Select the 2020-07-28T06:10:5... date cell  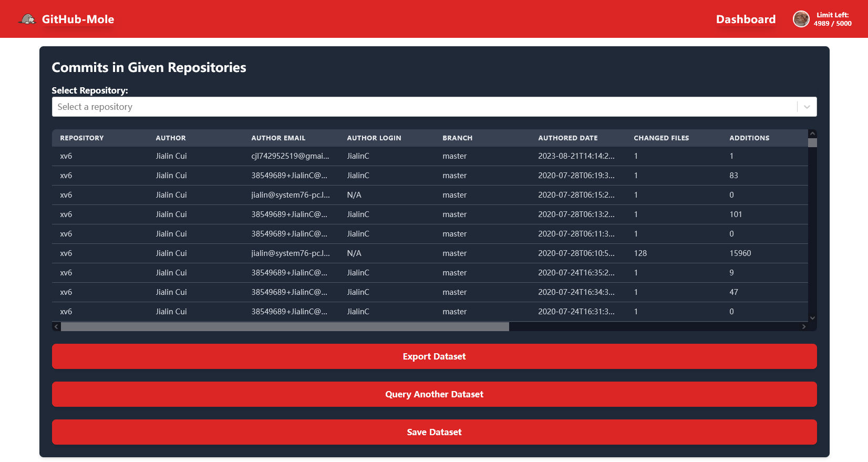pos(576,253)
